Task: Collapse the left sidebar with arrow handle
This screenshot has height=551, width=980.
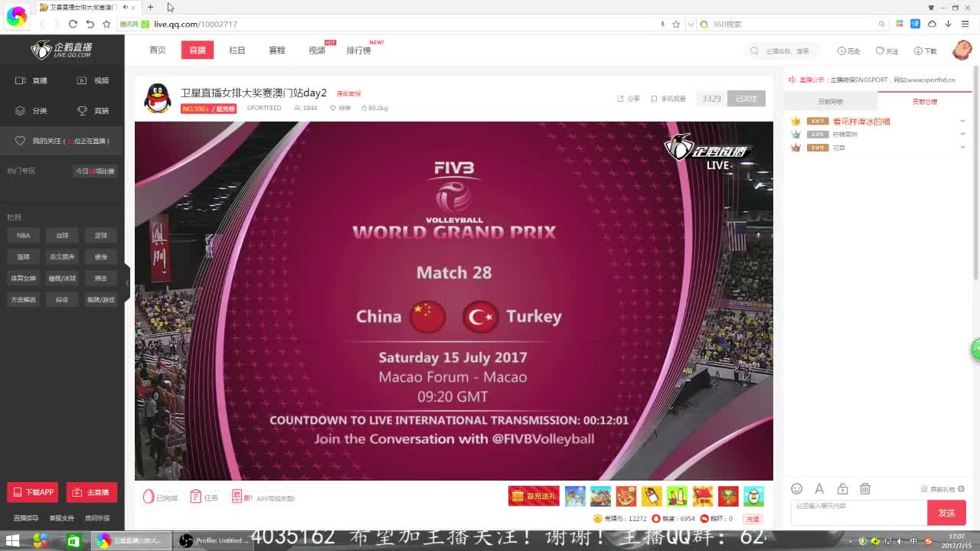Action: pyautogui.click(x=127, y=283)
